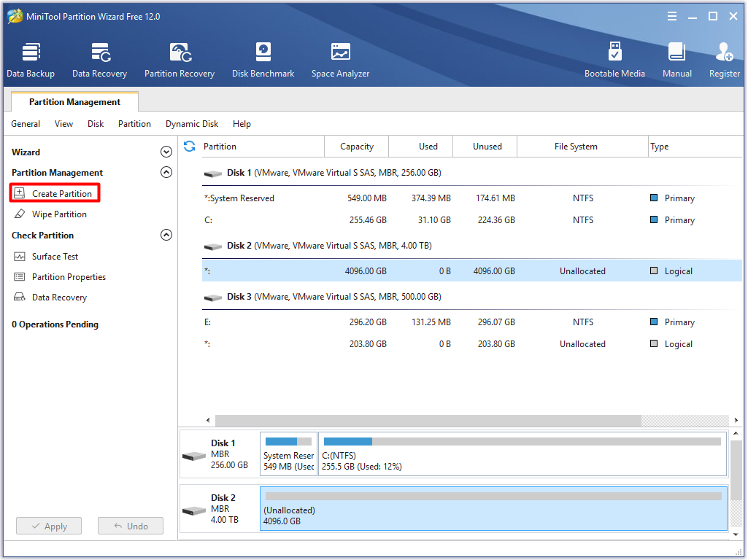
Task: Click left arrow of horizontal scrollbar
Action: [x=208, y=420]
